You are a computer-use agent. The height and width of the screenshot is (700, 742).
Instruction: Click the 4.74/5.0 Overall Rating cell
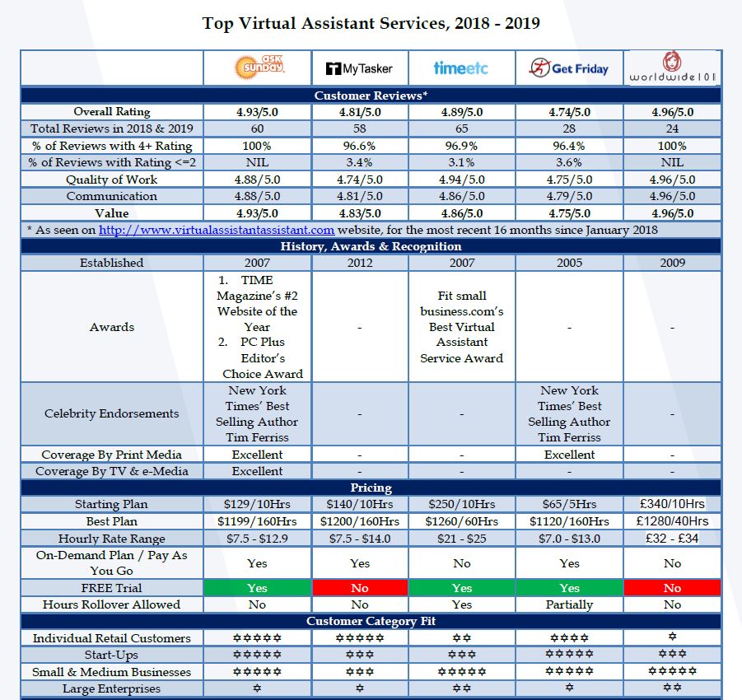click(569, 112)
